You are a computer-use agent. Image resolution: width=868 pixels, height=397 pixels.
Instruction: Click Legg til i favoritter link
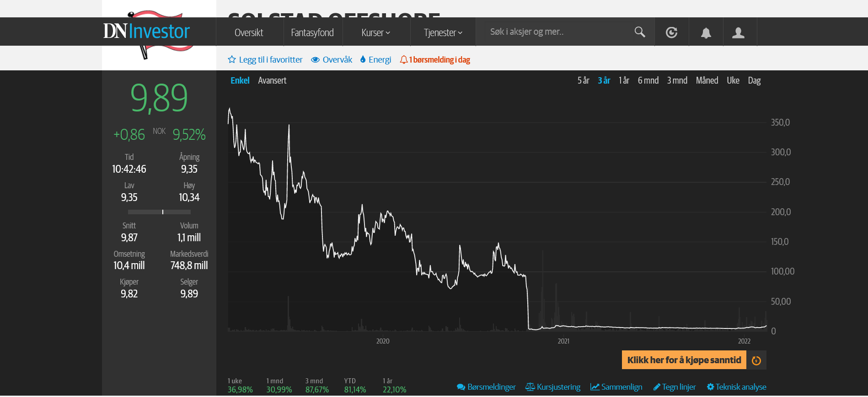tap(271, 60)
